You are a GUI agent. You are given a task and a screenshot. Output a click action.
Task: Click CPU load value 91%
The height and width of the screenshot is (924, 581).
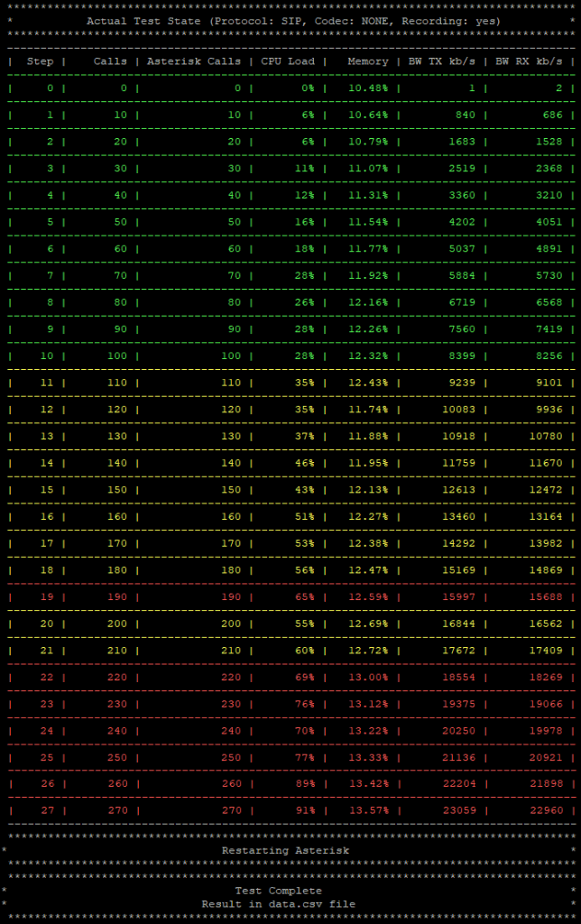pyautogui.click(x=305, y=811)
